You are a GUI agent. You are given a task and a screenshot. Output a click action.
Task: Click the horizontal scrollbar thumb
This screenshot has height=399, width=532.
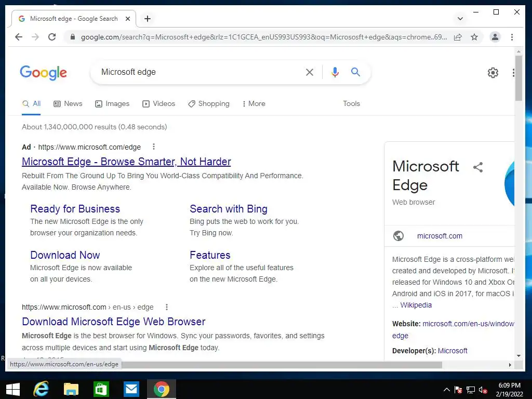coord(282,365)
